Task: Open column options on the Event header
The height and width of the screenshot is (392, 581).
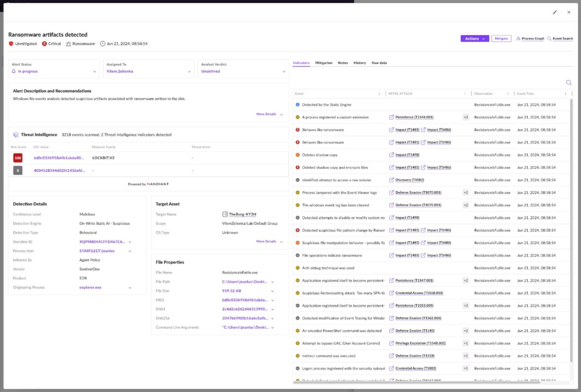Action: [x=379, y=93]
